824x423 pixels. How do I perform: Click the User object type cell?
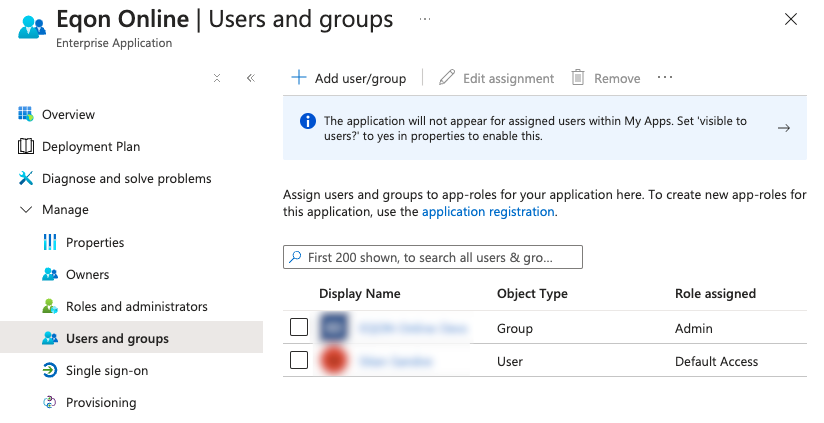[510, 362]
